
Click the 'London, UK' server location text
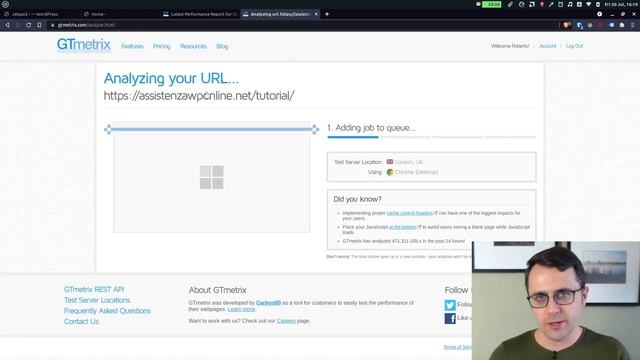(x=409, y=162)
